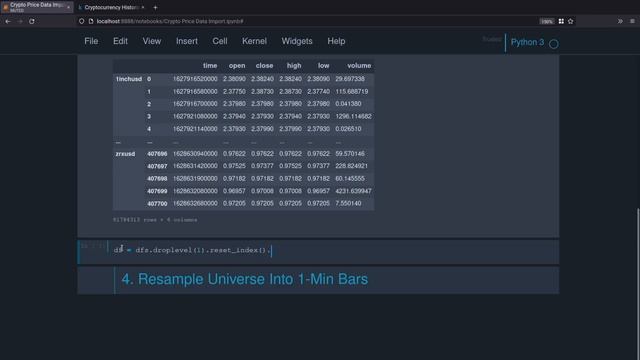Go back with the browser back arrow
Screen dimensions: 640x360
(8, 21)
